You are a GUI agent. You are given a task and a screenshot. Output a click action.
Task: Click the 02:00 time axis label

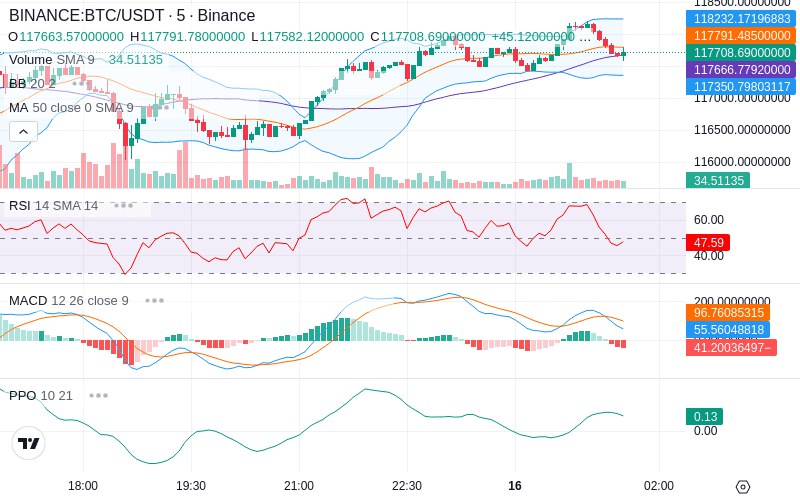pyautogui.click(x=659, y=486)
